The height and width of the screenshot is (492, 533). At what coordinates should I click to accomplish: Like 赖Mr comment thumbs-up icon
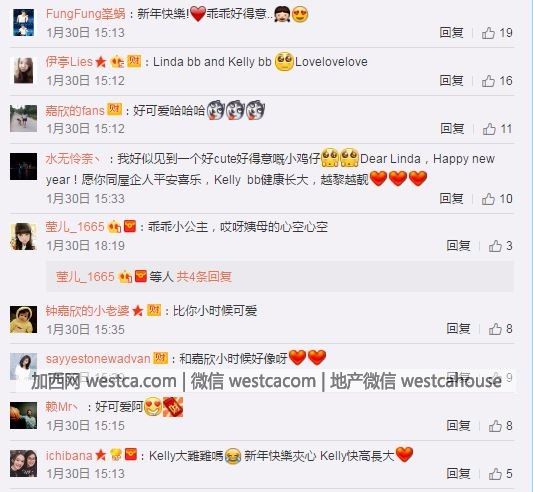495,426
